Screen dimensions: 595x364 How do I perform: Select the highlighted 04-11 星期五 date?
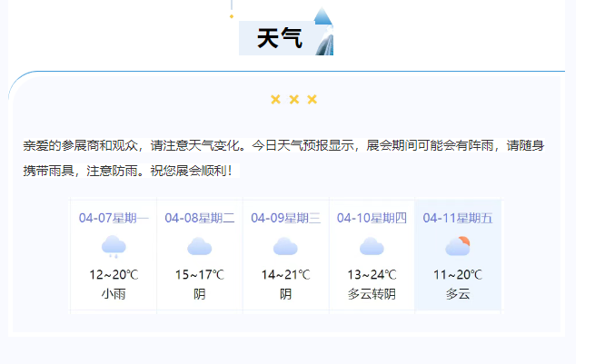coord(458,218)
